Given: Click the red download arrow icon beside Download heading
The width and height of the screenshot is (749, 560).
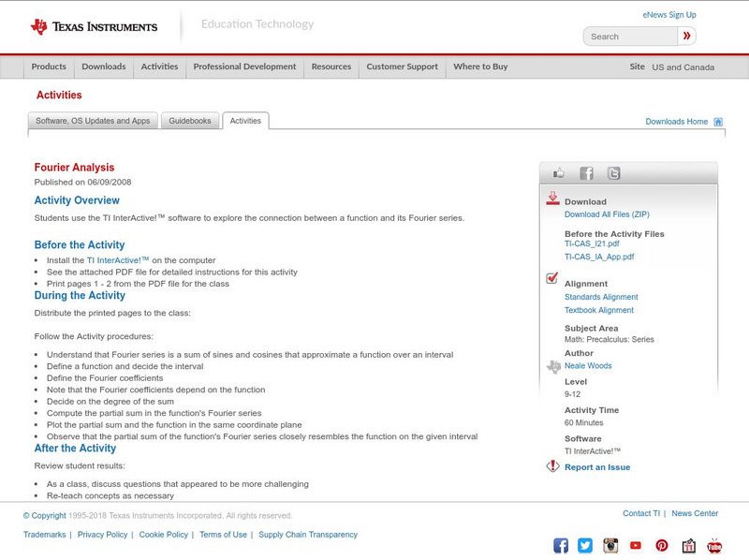Looking at the screenshot, I should point(551,198).
